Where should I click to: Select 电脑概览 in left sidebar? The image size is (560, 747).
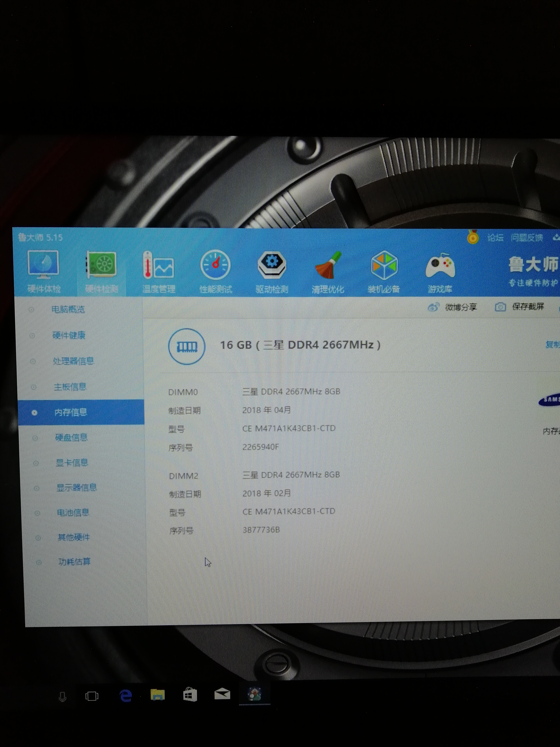(68, 309)
